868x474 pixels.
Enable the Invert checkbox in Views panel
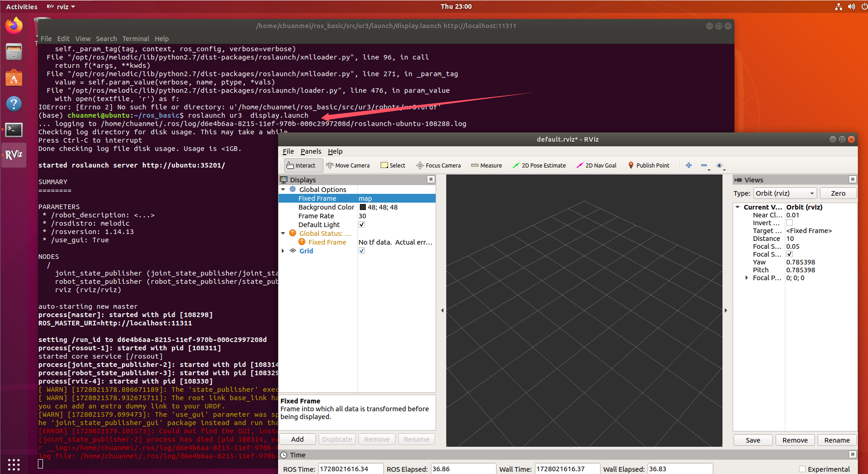coord(789,222)
